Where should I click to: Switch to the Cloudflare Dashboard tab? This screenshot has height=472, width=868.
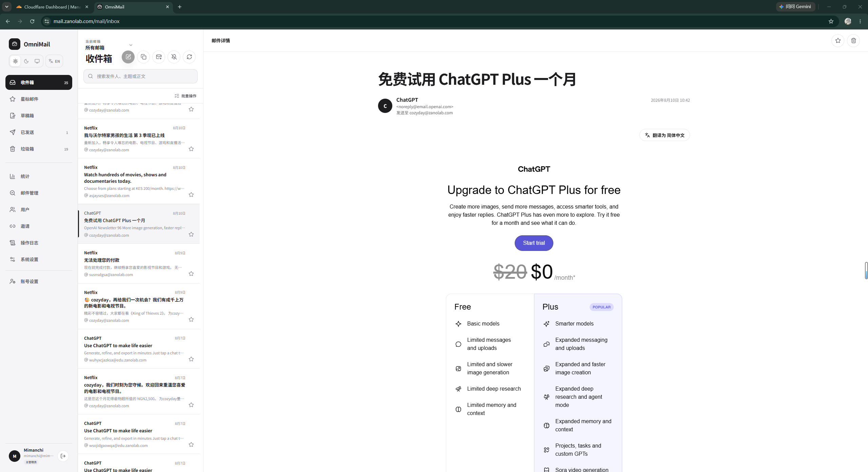click(x=53, y=7)
